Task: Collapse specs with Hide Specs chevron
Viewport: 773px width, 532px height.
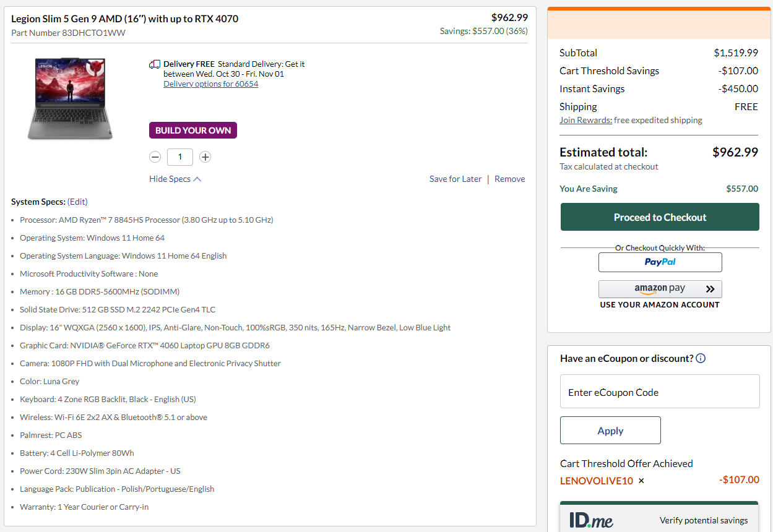Action: (x=175, y=179)
